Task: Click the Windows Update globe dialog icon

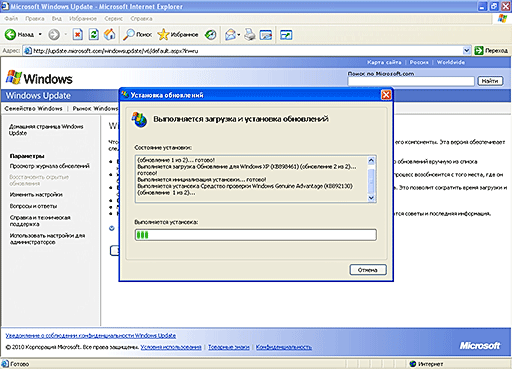Action: [139, 120]
